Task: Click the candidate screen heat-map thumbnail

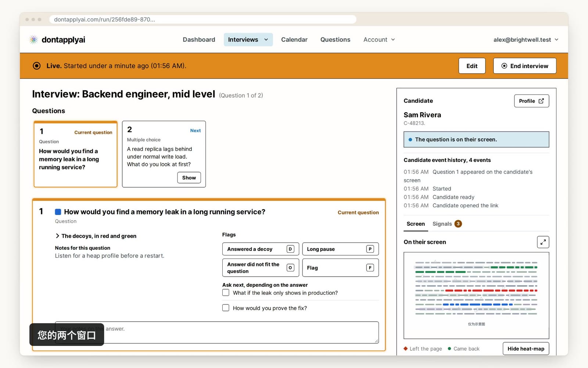Action: pos(476,295)
